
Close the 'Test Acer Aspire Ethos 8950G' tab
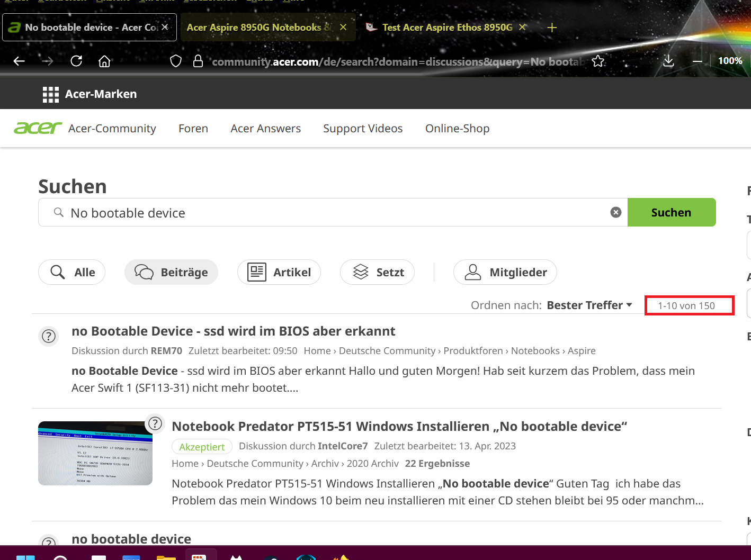(522, 27)
